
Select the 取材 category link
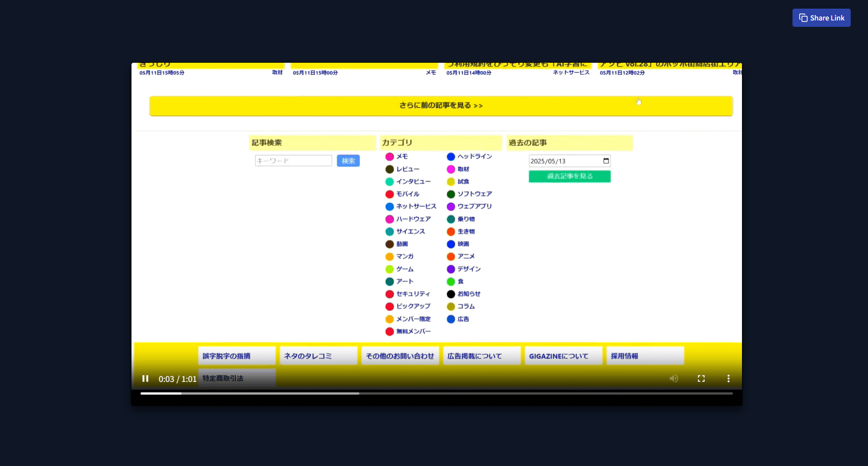(x=458, y=169)
